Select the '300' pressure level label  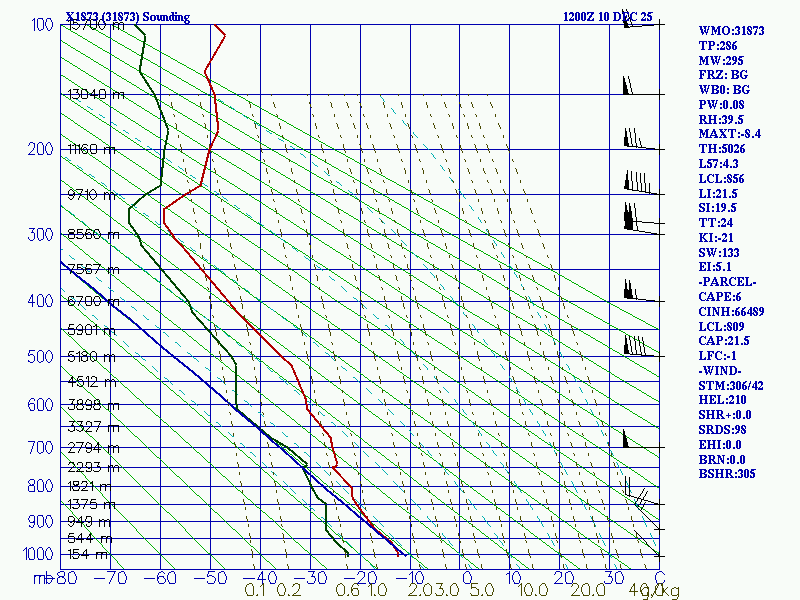(40, 235)
